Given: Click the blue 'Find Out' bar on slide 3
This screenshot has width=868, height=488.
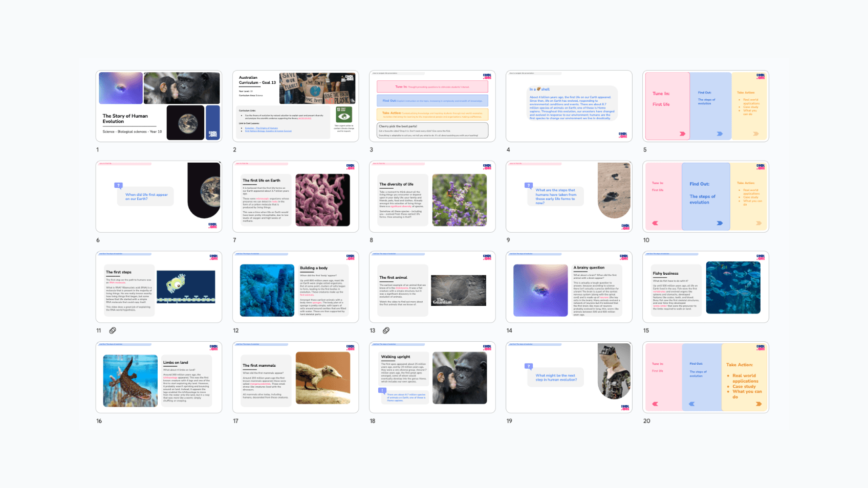Looking at the screenshot, I should coord(432,101).
